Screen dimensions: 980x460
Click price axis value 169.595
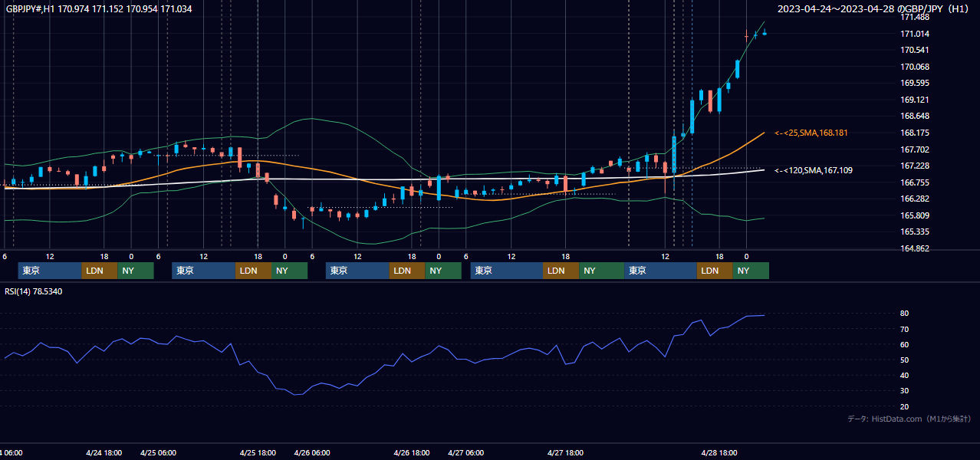coord(915,84)
